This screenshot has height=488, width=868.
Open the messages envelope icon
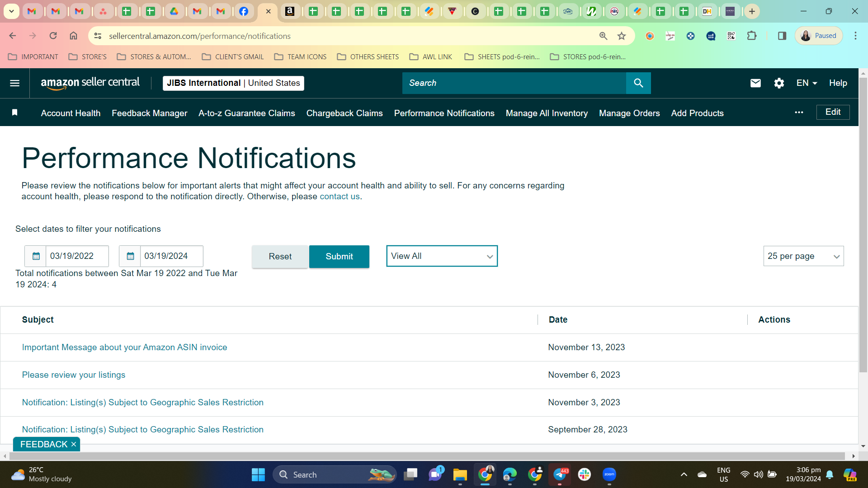pos(755,83)
